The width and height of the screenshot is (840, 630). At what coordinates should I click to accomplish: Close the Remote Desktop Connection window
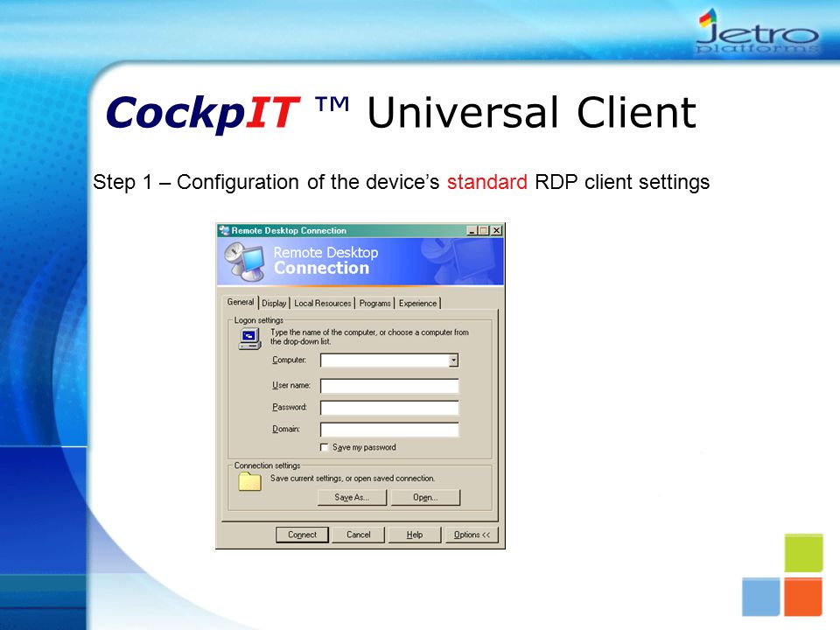click(497, 230)
